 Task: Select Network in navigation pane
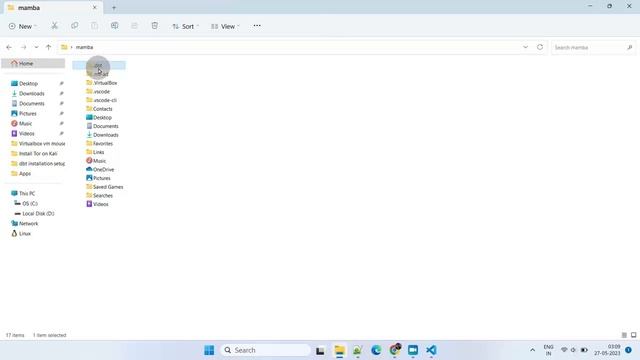pos(29,224)
